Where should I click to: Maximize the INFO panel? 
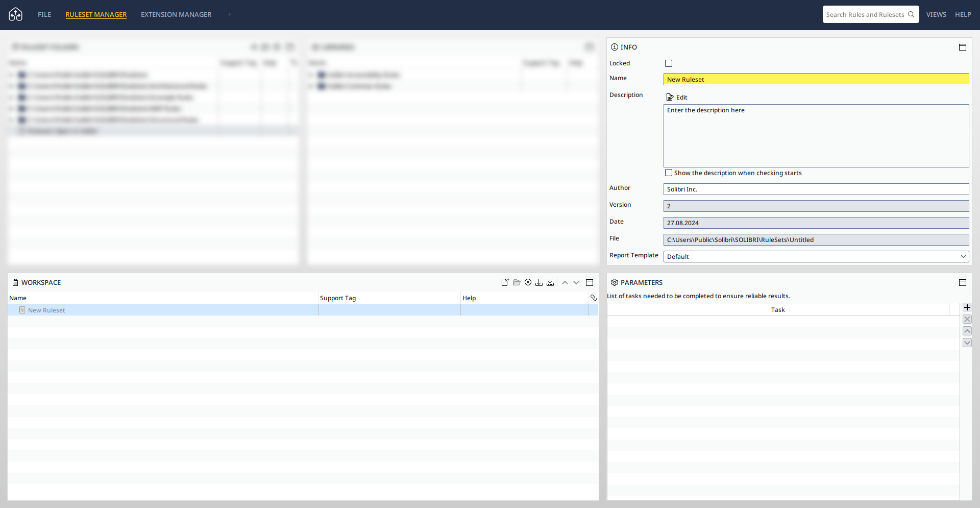tap(963, 47)
